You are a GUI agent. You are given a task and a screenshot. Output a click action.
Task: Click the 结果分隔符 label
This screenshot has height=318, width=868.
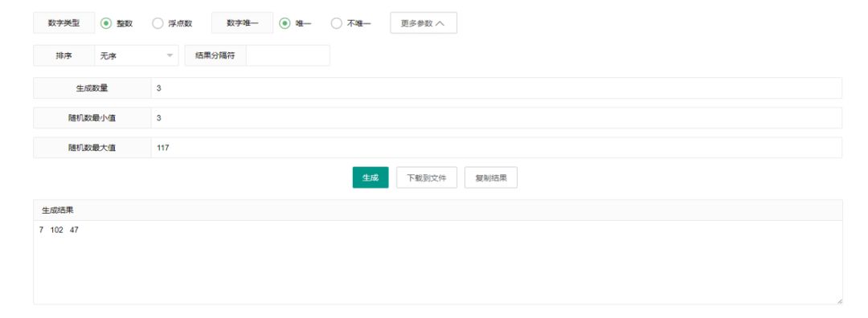[215, 55]
